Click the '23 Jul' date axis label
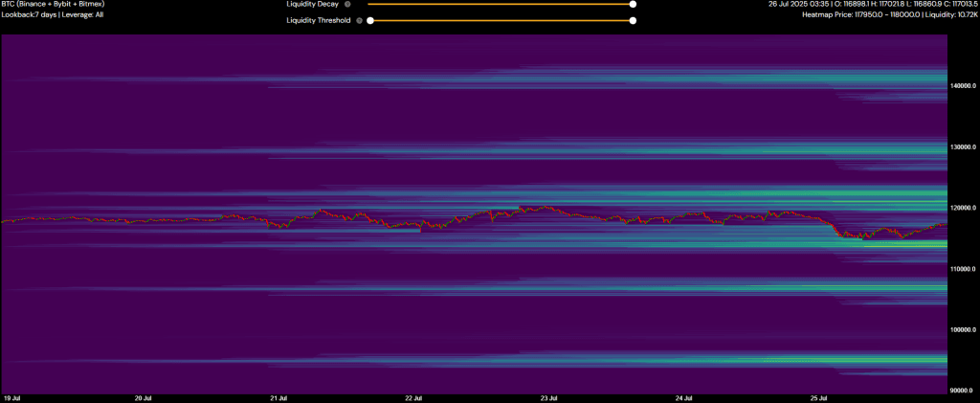980x403 pixels. click(x=548, y=397)
